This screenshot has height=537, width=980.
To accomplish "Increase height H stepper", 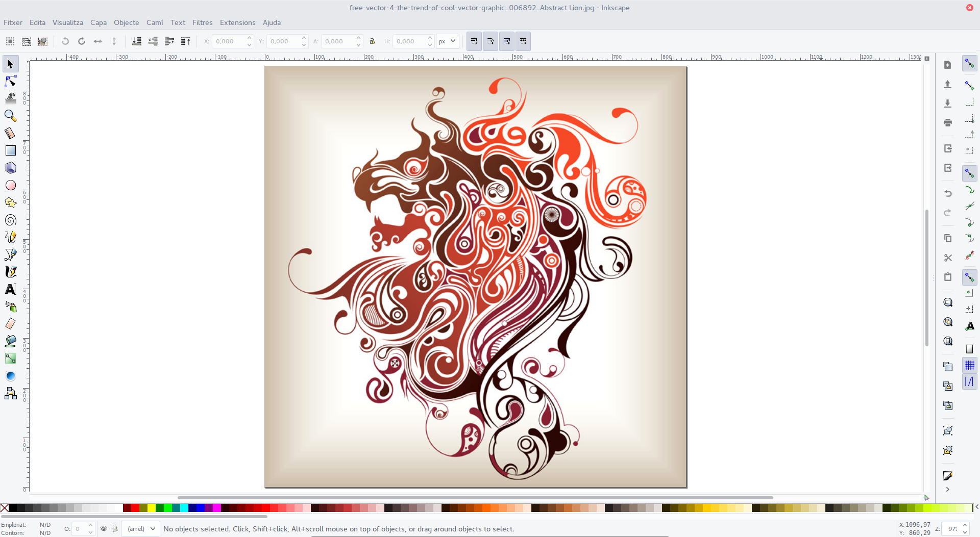I will tap(430, 38).
